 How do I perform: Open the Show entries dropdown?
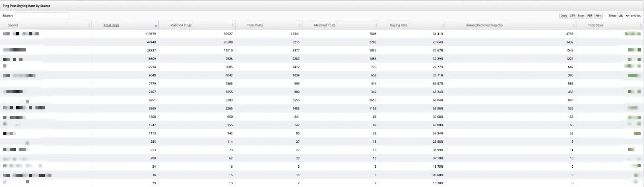tap(623, 16)
